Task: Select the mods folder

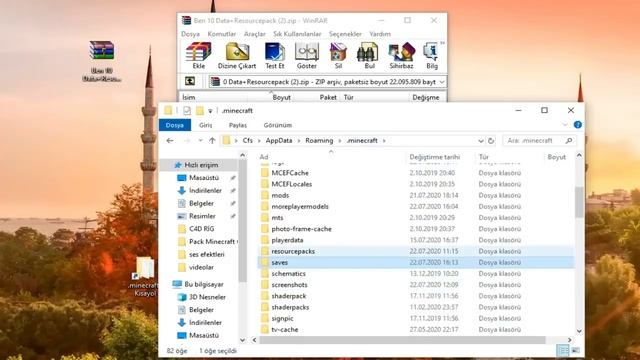Action: [x=280, y=195]
